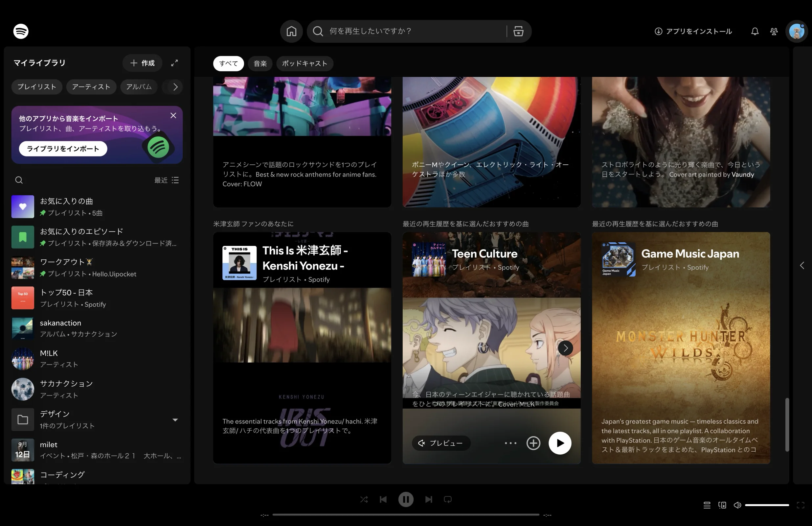The image size is (812, 526).
Task: Seek on the playback progress bar
Action: pos(406,515)
